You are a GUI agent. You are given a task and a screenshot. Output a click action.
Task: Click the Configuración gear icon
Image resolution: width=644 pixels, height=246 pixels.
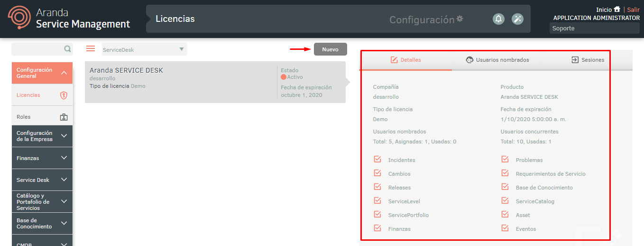pyautogui.click(x=460, y=19)
